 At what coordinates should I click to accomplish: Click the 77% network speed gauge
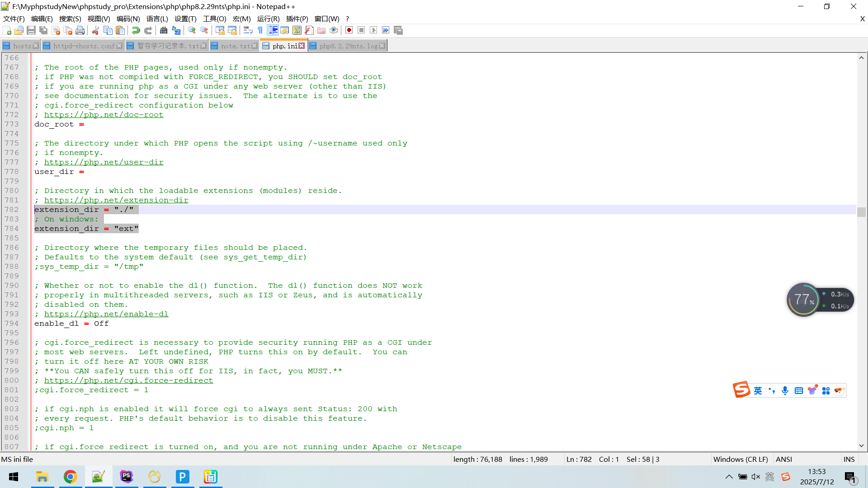click(804, 300)
